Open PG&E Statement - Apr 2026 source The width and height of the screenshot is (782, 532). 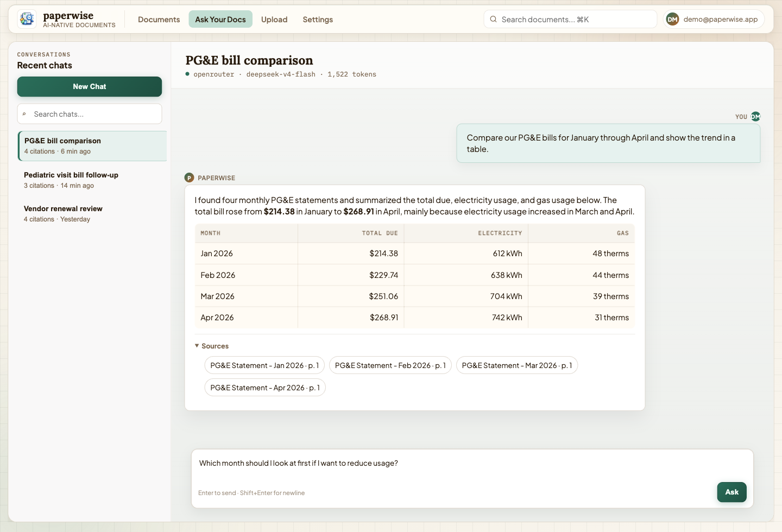(x=265, y=388)
